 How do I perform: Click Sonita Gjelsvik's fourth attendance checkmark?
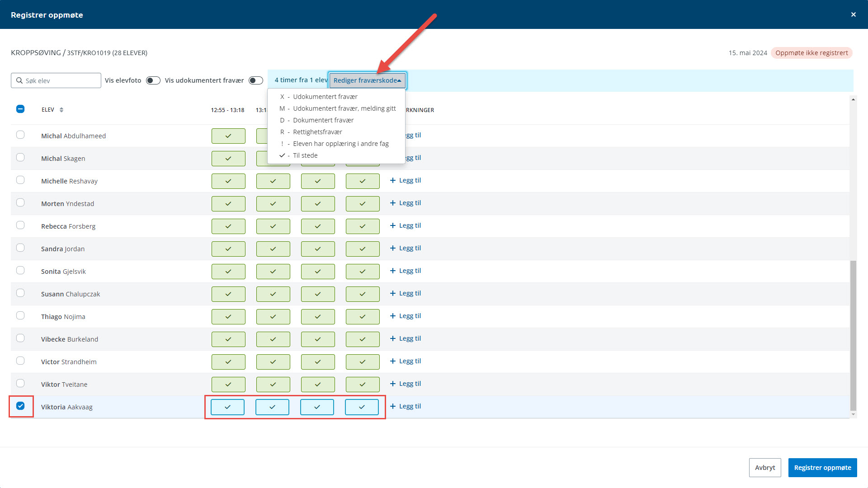coord(363,272)
